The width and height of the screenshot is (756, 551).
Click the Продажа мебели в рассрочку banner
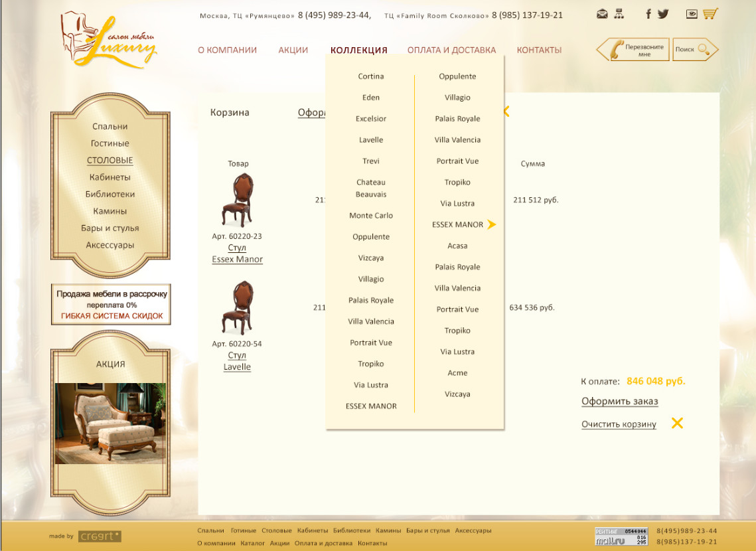[x=111, y=305]
